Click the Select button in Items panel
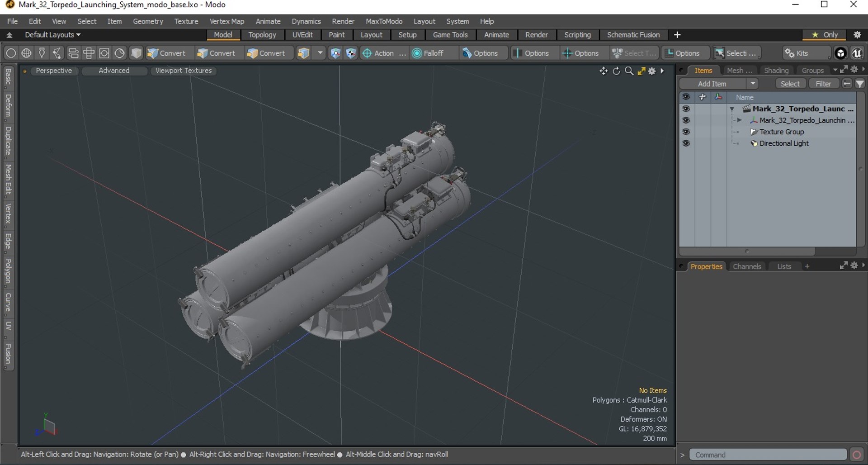This screenshot has width=868, height=465. (x=790, y=84)
